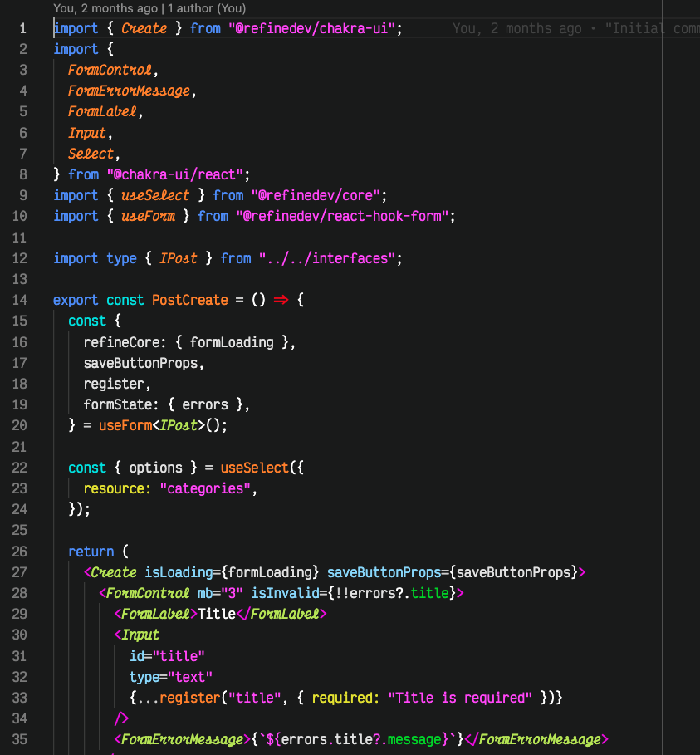Click saveButtonProps on line 17
This screenshot has height=755, width=700.
(140, 363)
